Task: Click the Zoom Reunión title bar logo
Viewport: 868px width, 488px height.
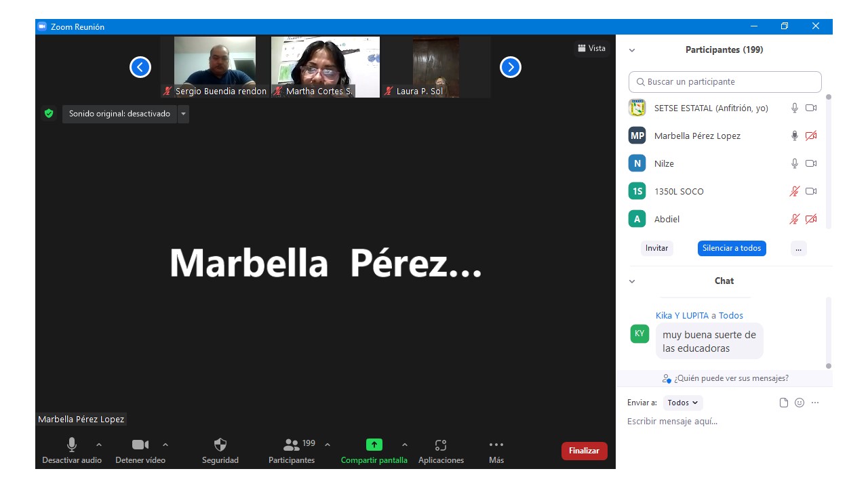Action: 41,26
